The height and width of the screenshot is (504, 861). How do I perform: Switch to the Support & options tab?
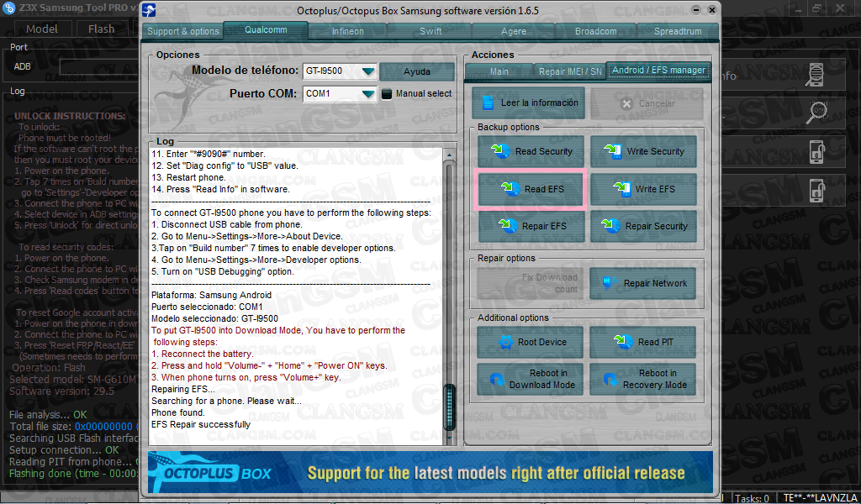coord(182,31)
